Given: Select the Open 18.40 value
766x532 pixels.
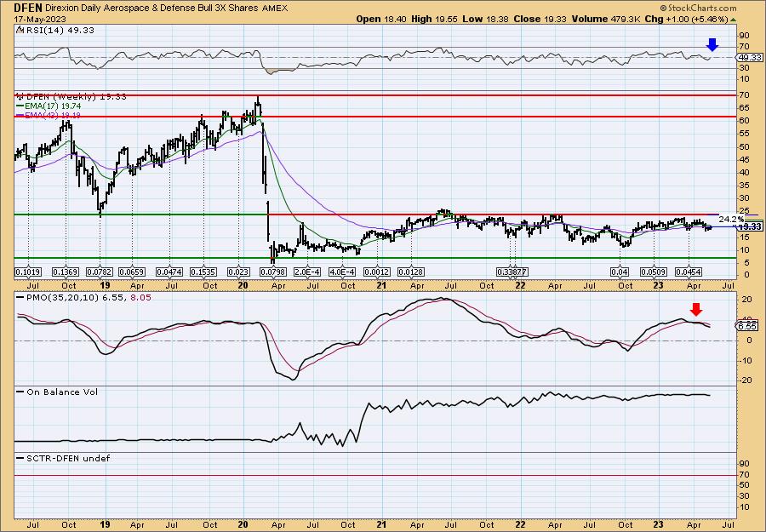Looking at the screenshot, I should tap(381, 19).
